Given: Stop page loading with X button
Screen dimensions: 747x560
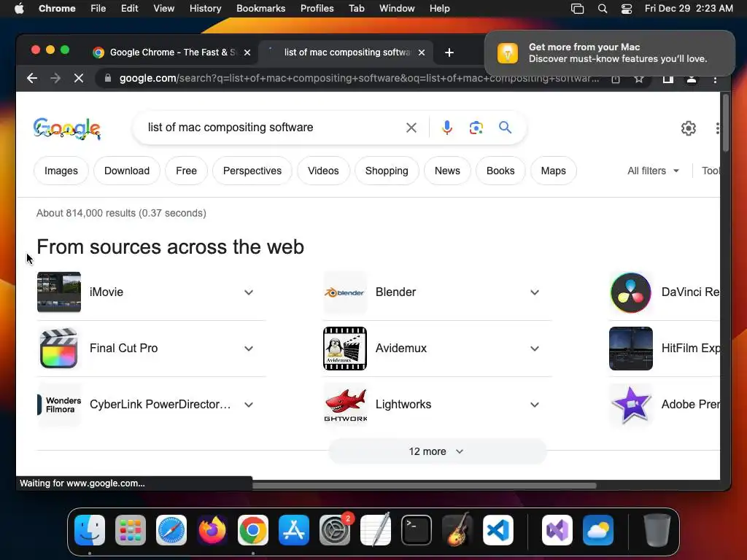Looking at the screenshot, I should click(79, 78).
